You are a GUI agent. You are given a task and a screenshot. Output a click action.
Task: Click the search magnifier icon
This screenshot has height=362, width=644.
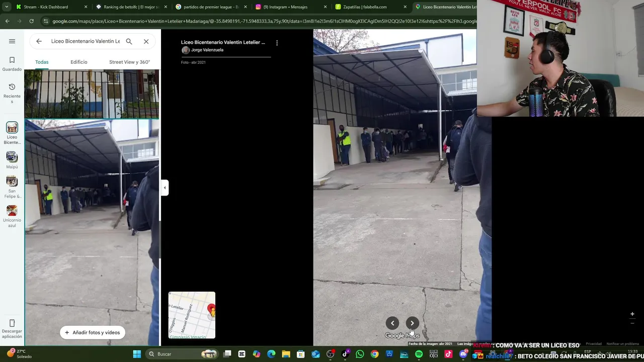click(129, 41)
